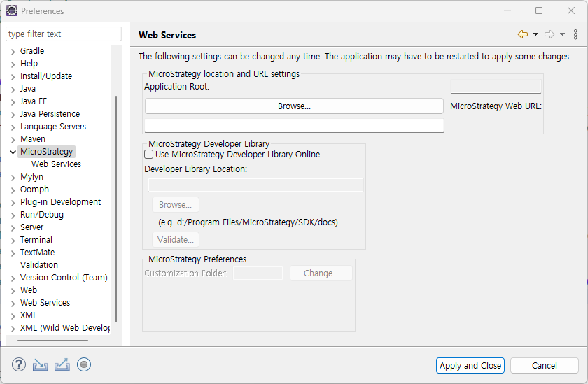Select the top-level Web Services entry
588x384 pixels.
coord(45,302)
